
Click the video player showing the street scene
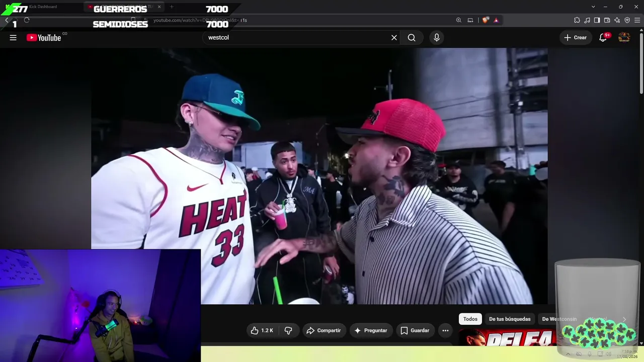point(319,176)
